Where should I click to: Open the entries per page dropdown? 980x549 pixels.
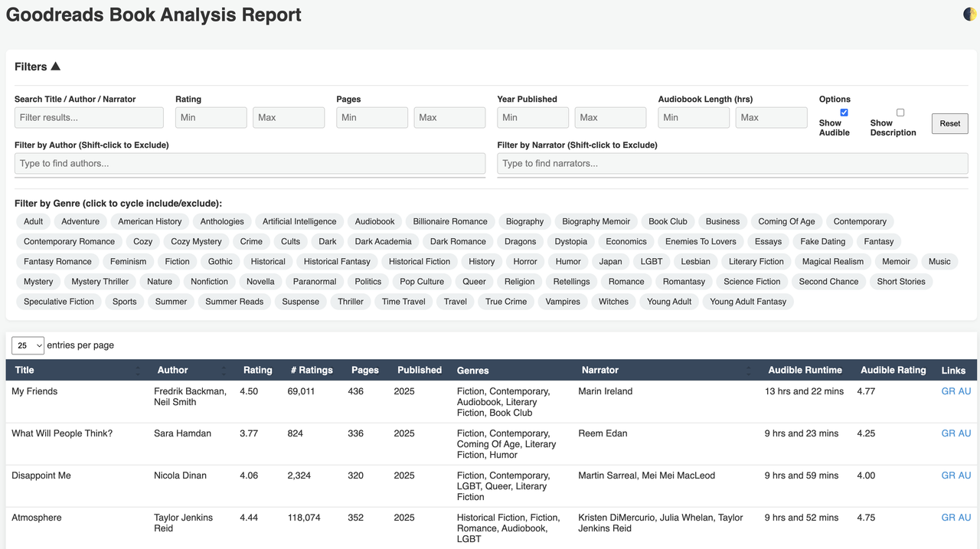click(28, 345)
